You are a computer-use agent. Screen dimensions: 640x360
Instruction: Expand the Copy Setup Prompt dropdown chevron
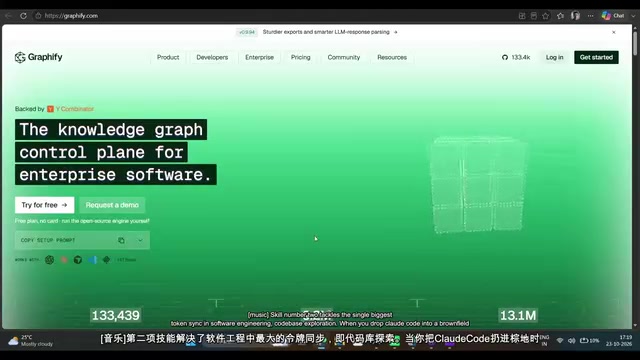click(140, 240)
